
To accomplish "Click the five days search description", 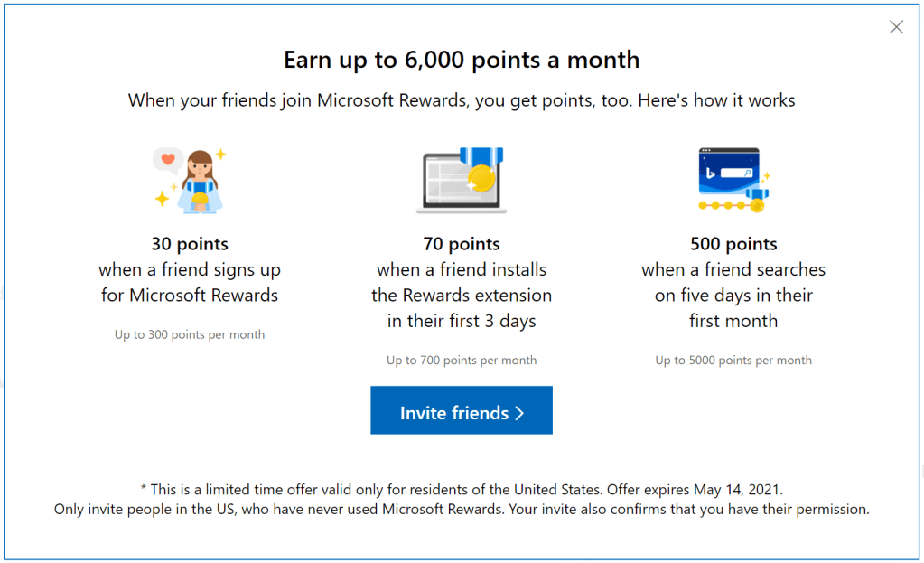I will point(733,296).
